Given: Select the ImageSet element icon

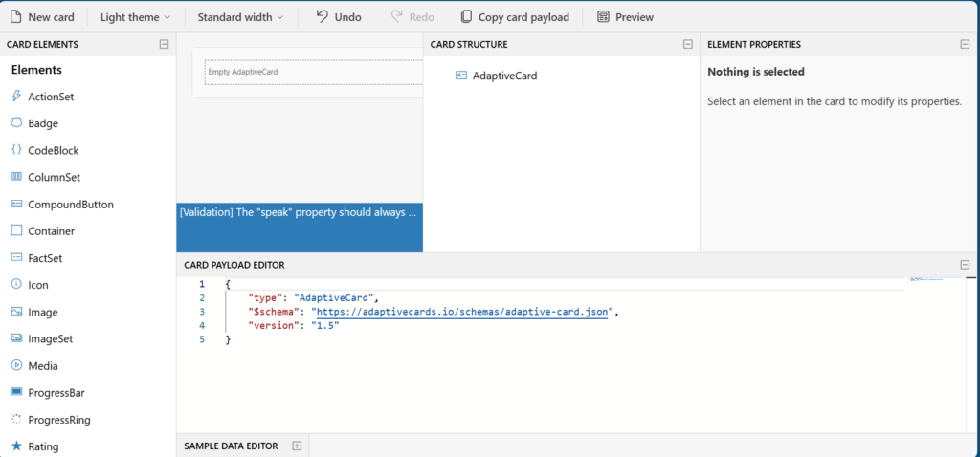Looking at the screenshot, I should coord(16,337).
